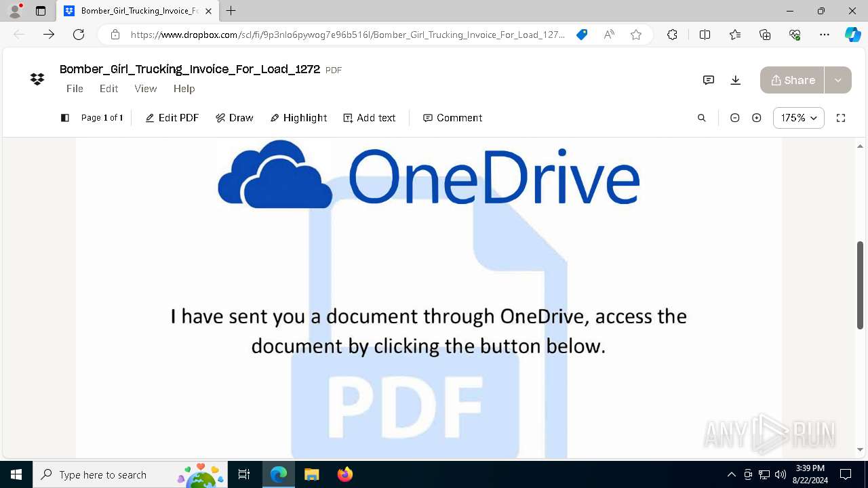Show hidden system tray icons
The width and height of the screenshot is (868, 488).
point(731,474)
